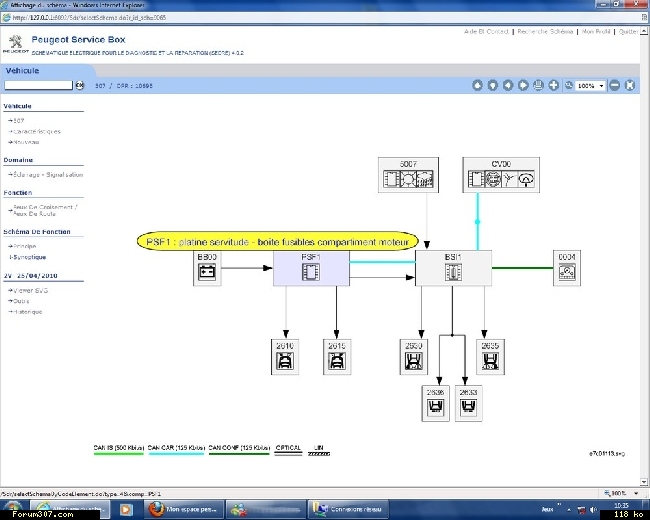Open the Mon Profil link
Viewport: 650px width, 520px height.
pyautogui.click(x=596, y=32)
